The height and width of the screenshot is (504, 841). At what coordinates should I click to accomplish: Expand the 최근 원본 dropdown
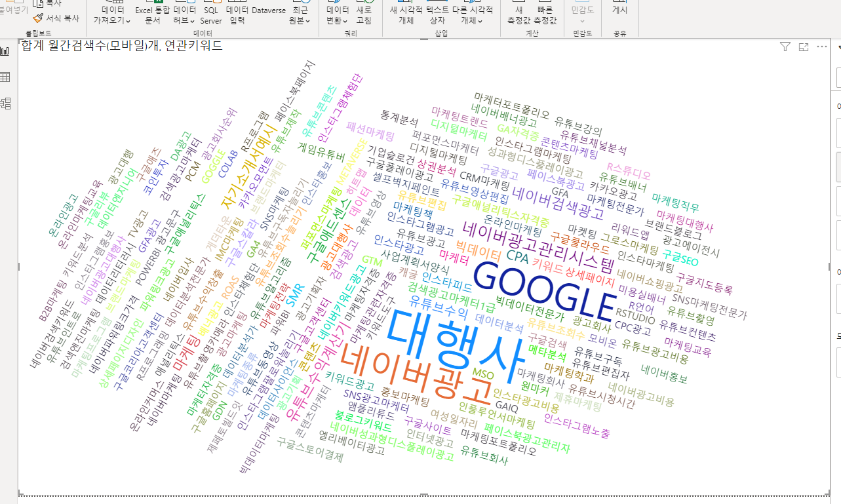300,15
